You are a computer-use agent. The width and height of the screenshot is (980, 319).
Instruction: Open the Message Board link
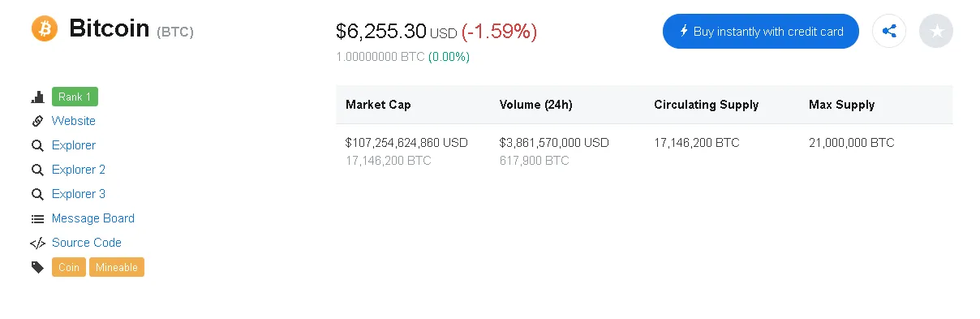point(93,218)
